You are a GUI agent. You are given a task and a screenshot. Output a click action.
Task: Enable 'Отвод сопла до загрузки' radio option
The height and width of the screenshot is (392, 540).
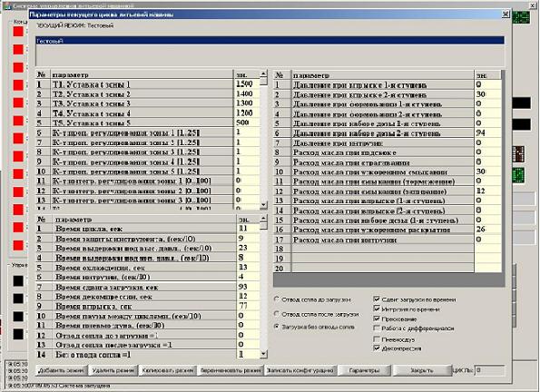click(x=277, y=299)
